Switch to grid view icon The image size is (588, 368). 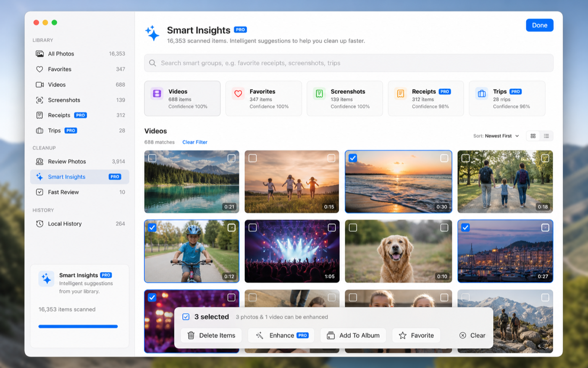coord(533,136)
